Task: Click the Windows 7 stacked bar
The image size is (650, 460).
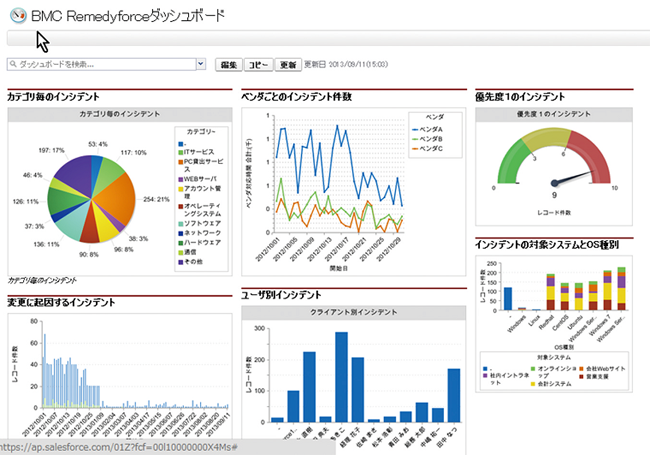Action: [x=607, y=290]
